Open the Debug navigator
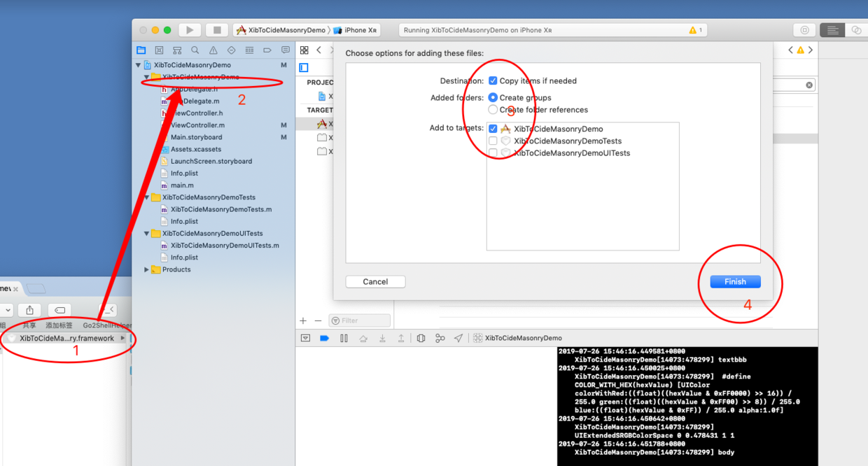The width and height of the screenshot is (868, 466). click(249, 50)
